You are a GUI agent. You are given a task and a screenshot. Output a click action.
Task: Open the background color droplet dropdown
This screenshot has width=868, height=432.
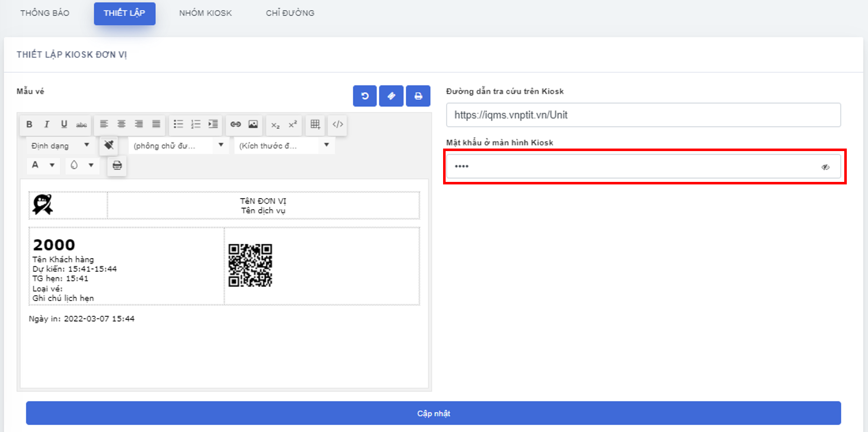click(82, 165)
